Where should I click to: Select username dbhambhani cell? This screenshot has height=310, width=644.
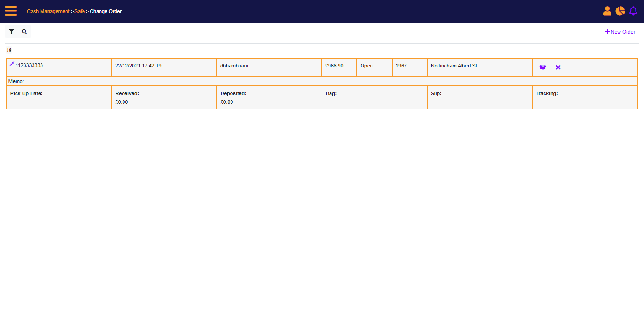[x=269, y=67]
